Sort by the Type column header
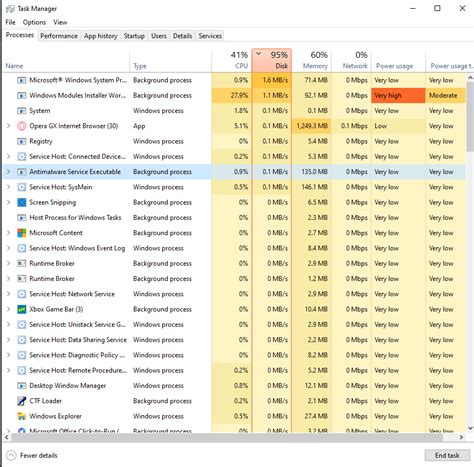This screenshot has width=474, height=467. click(x=170, y=60)
